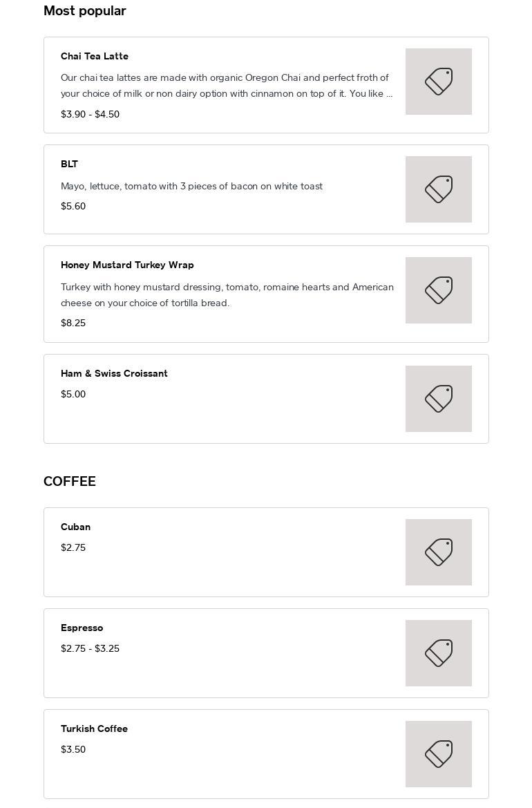The height and width of the screenshot is (808, 532).
Task: Click the BLT description about bacon
Action: coord(191,186)
